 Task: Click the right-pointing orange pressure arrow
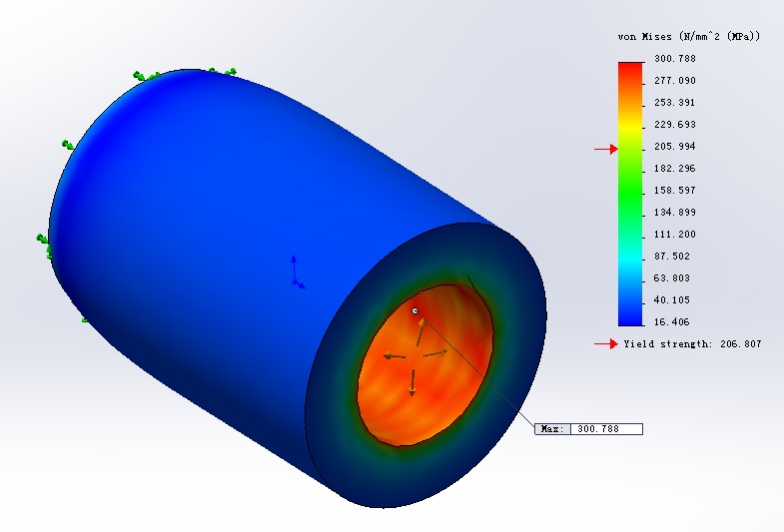tap(435, 352)
